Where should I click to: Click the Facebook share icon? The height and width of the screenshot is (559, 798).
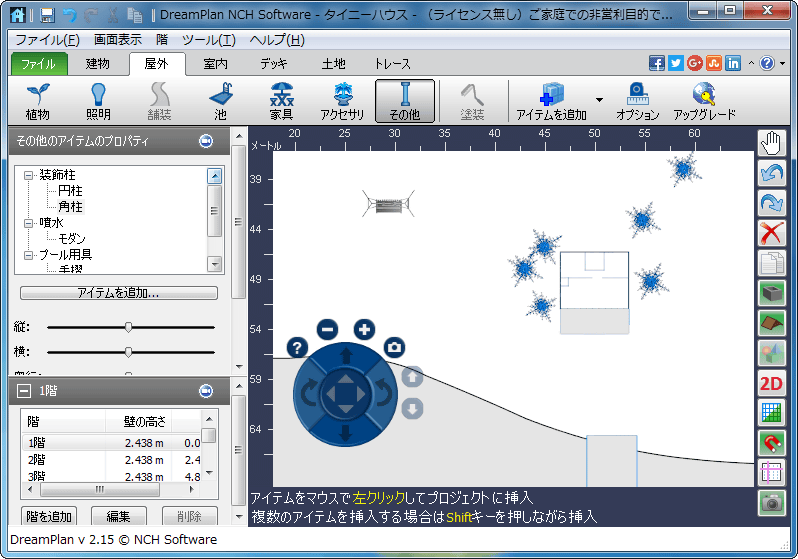(657, 64)
